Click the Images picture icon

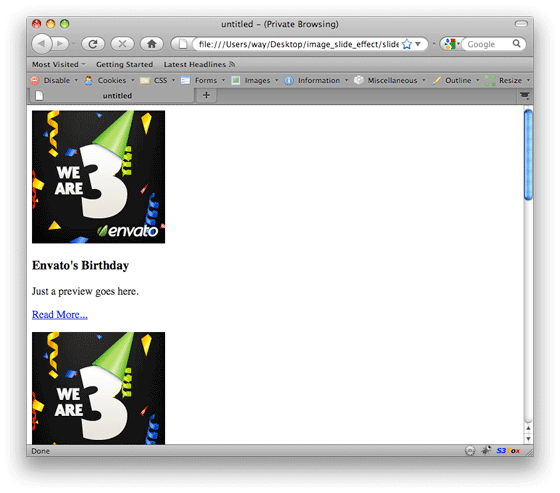pos(235,80)
